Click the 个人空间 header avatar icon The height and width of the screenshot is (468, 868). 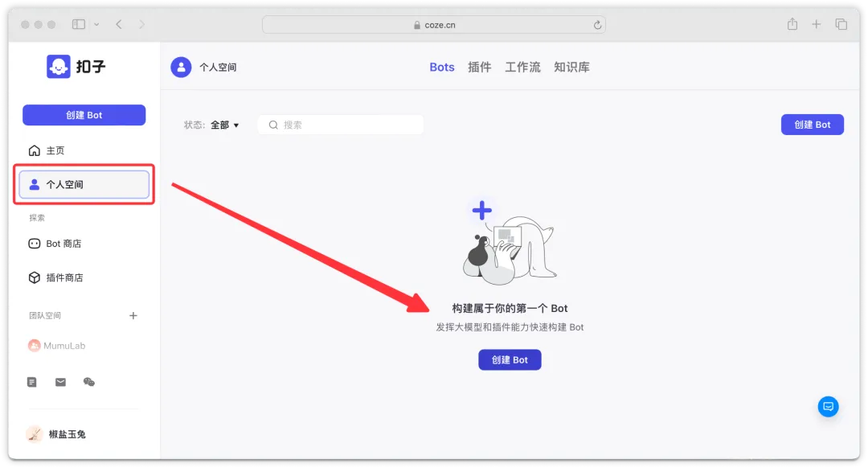click(x=181, y=67)
